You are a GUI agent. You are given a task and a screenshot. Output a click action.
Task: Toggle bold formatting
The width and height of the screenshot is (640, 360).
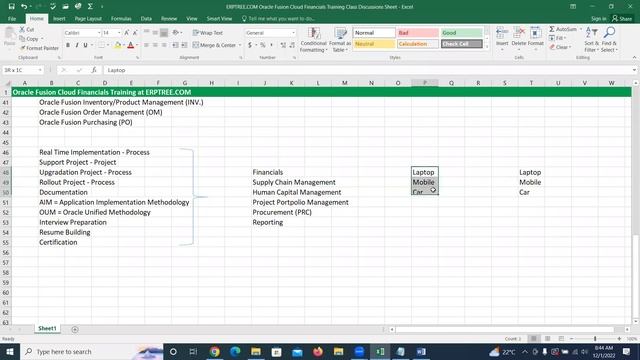pyautogui.click(x=68, y=45)
